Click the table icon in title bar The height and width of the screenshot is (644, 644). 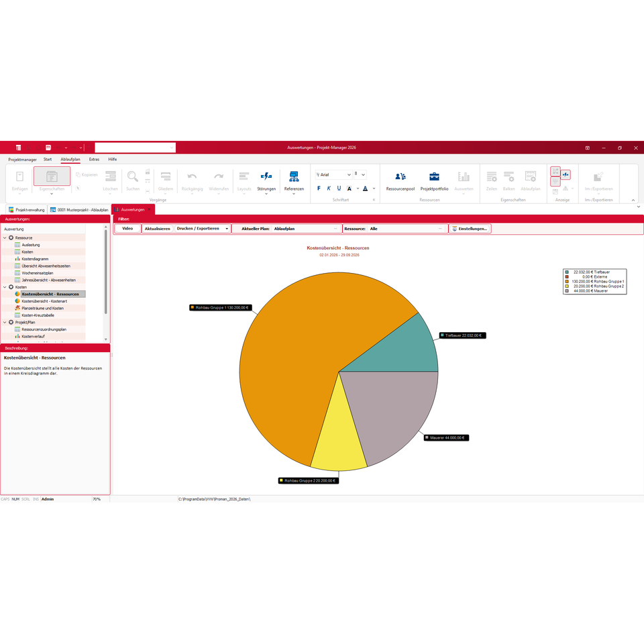pos(18,148)
